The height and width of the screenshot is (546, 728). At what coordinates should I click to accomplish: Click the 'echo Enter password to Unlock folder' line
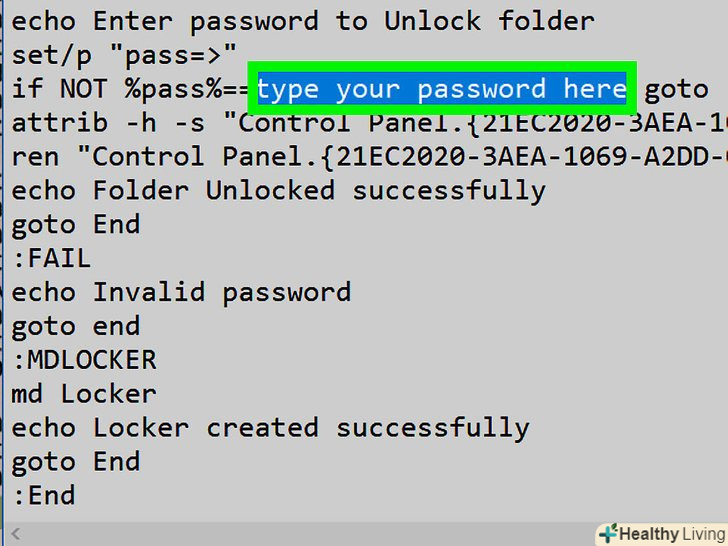[303, 21]
